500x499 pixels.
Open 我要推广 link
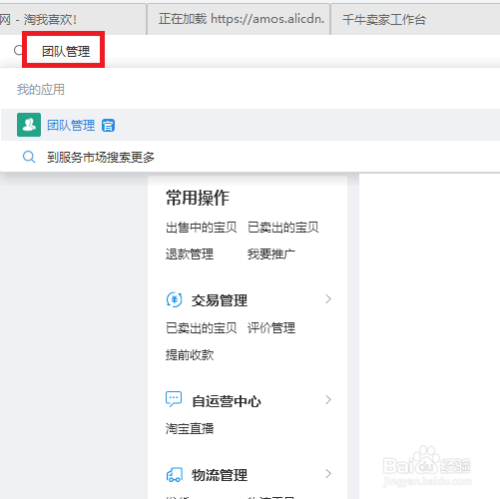(x=271, y=254)
